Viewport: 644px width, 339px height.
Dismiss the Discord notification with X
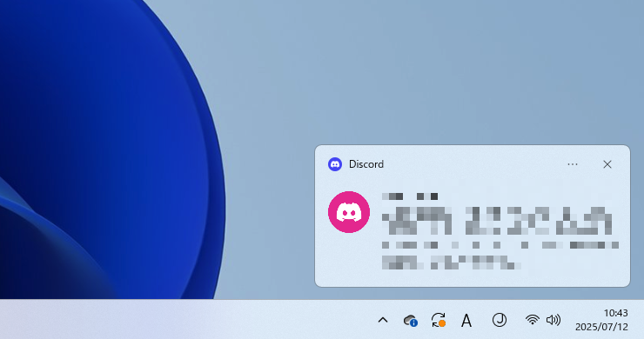[x=607, y=164]
